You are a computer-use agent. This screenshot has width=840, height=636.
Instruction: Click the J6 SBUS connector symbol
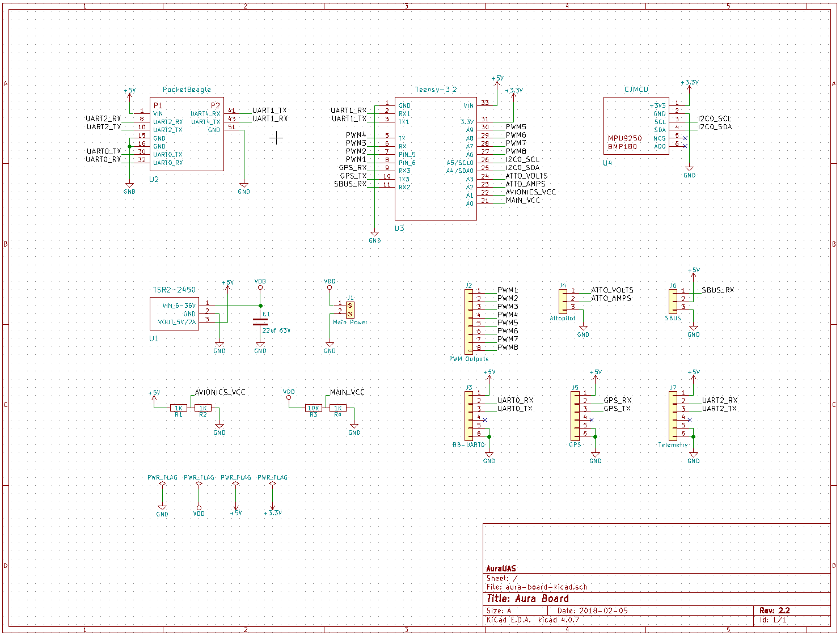pyautogui.click(x=673, y=301)
